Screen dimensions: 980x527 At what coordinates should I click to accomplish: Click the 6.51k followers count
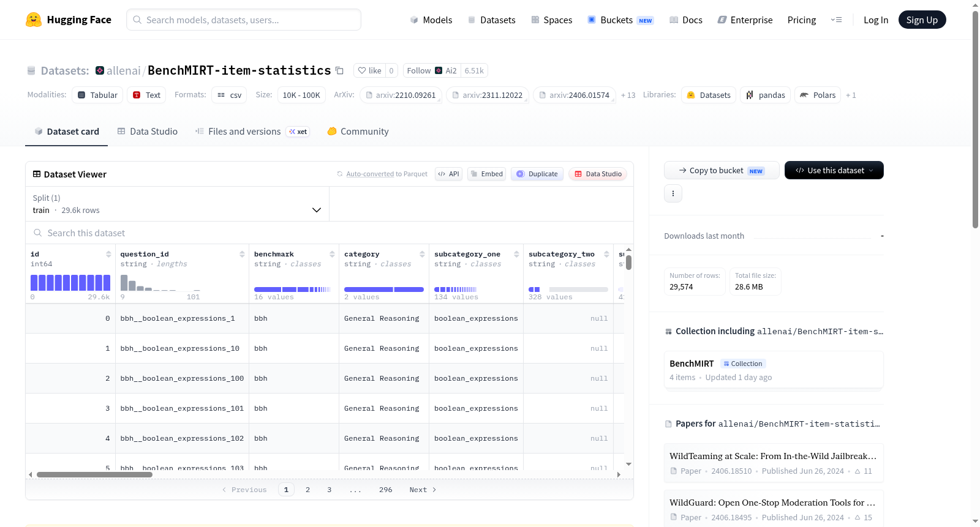click(474, 70)
